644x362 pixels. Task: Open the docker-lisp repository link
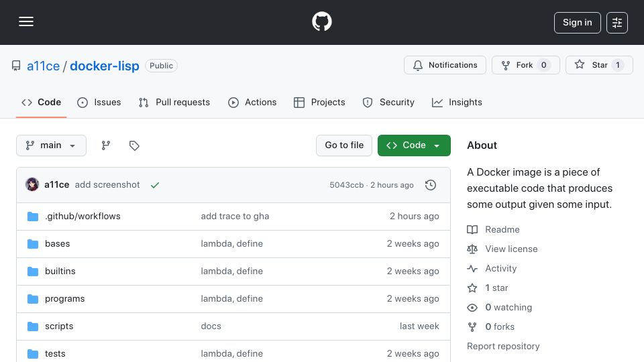tap(105, 66)
